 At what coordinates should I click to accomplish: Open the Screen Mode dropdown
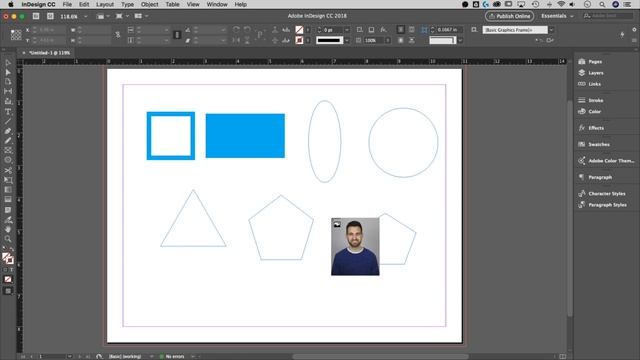[122, 16]
